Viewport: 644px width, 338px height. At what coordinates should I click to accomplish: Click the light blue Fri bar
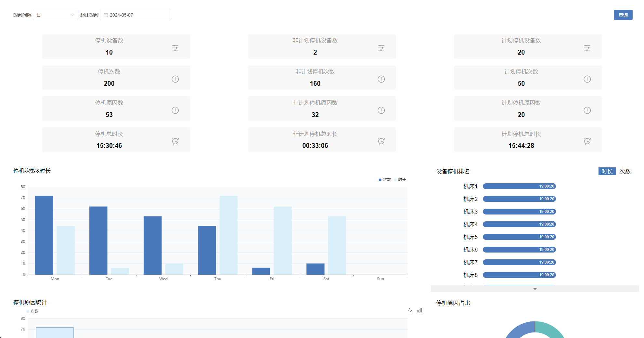click(283, 241)
